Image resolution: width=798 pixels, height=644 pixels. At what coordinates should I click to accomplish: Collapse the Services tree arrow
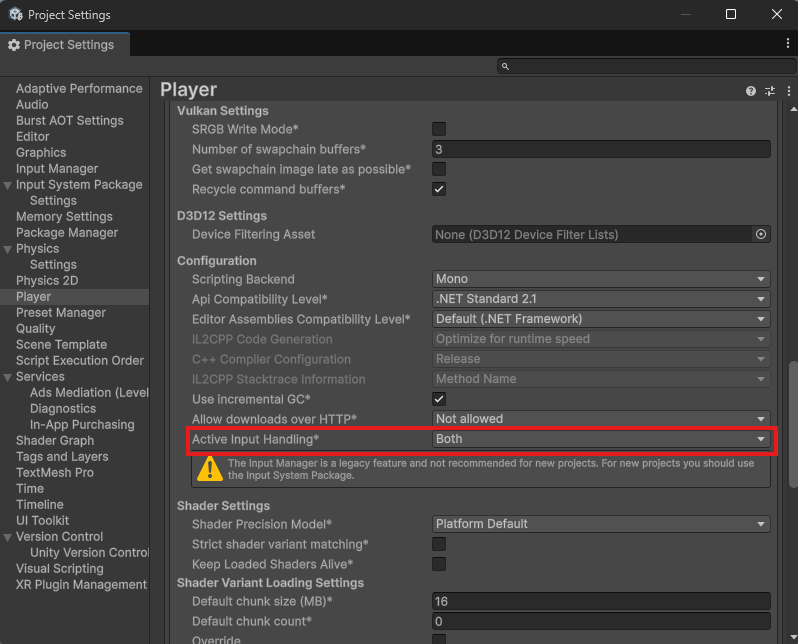(7, 377)
